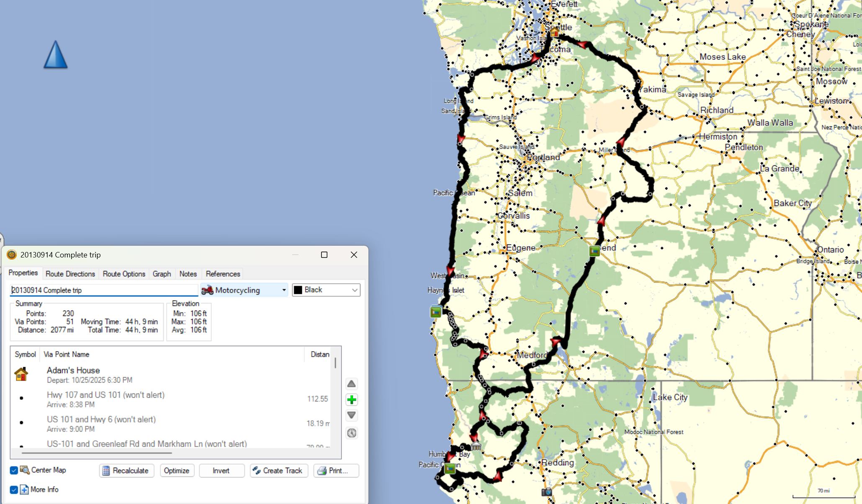Open the Motorcycling activity profile dropdown
The height and width of the screenshot is (504, 862).
pyautogui.click(x=244, y=290)
